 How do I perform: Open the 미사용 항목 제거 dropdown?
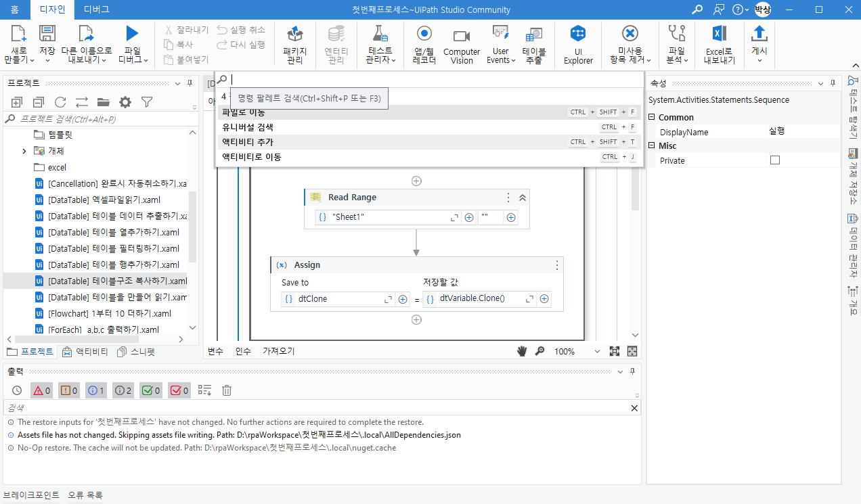630,55
